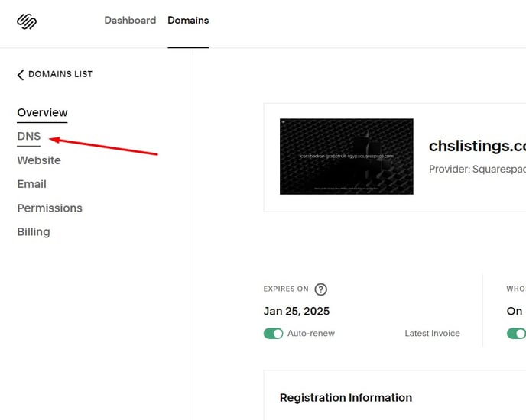Viewport: 526px width, 420px height.
Task: Click the back chevron beside Domains List
Action: [21, 75]
